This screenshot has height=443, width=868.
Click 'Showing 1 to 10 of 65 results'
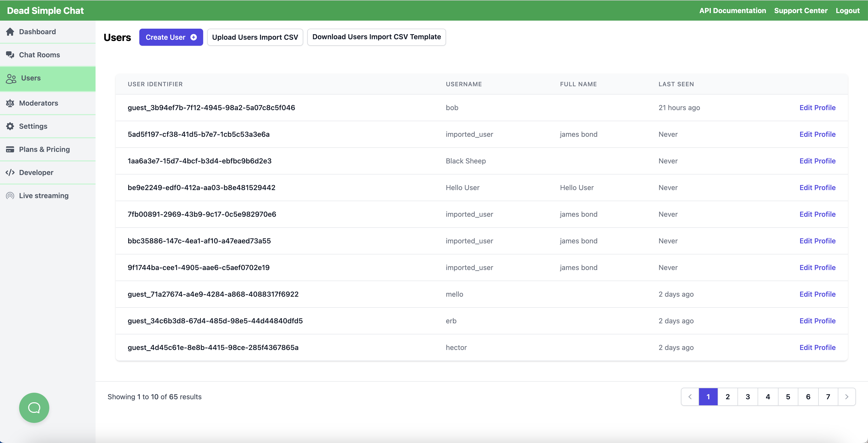(154, 397)
